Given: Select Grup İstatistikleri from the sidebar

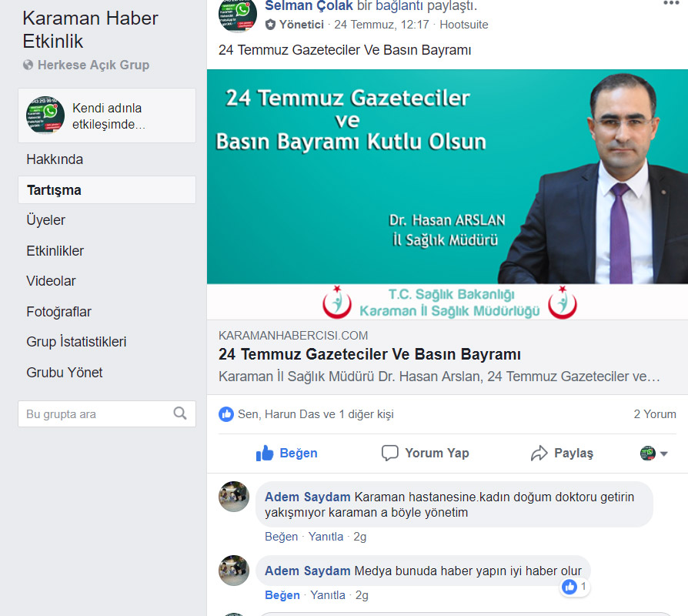Looking at the screenshot, I should pos(76,342).
